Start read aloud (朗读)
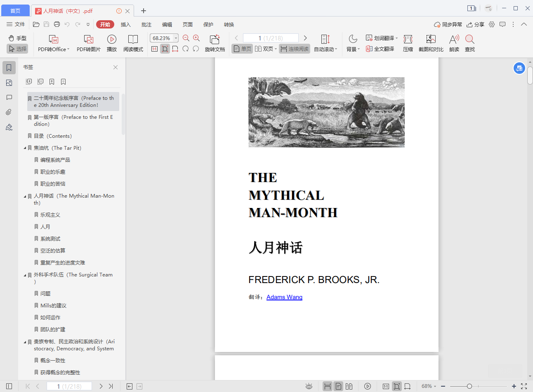The image size is (533, 392). [454, 43]
